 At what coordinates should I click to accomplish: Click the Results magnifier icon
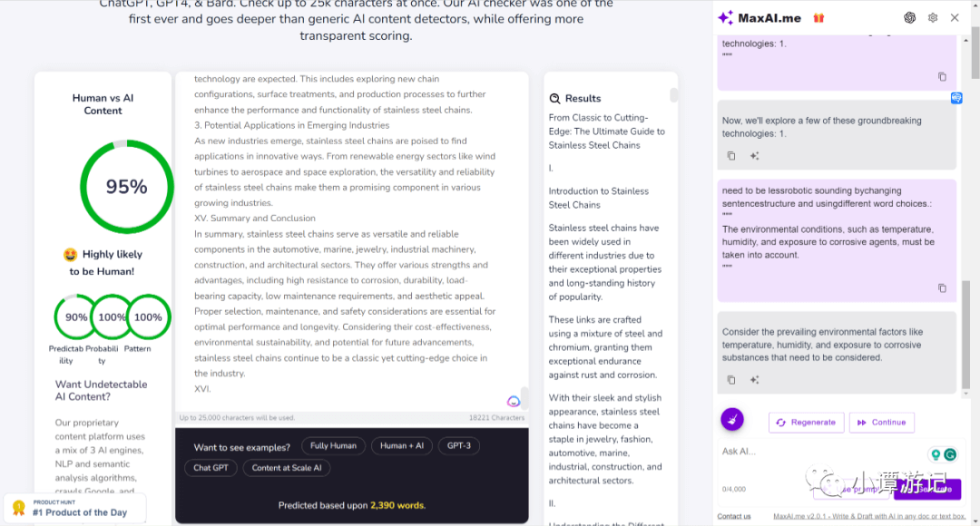[x=554, y=98]
